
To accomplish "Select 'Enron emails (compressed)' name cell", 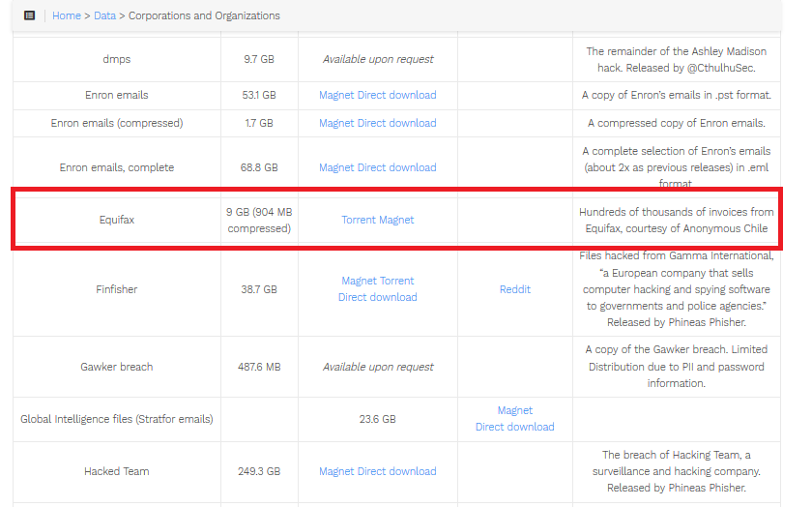I will (x=117, y=123).
